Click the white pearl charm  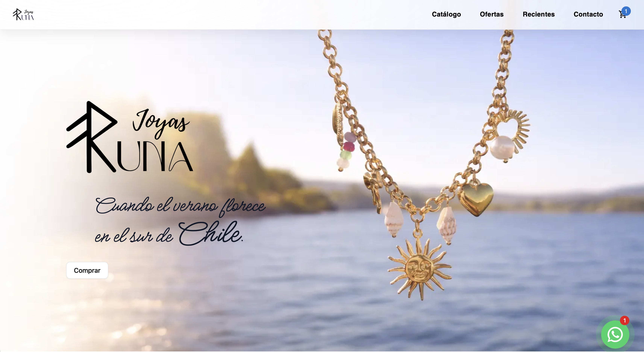[x=502, y=148]
